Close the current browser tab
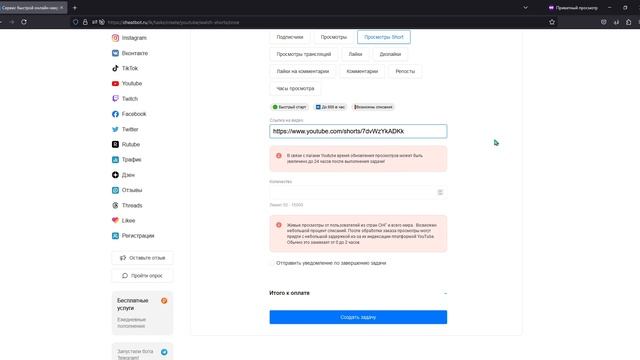 (x=62, y=8)
